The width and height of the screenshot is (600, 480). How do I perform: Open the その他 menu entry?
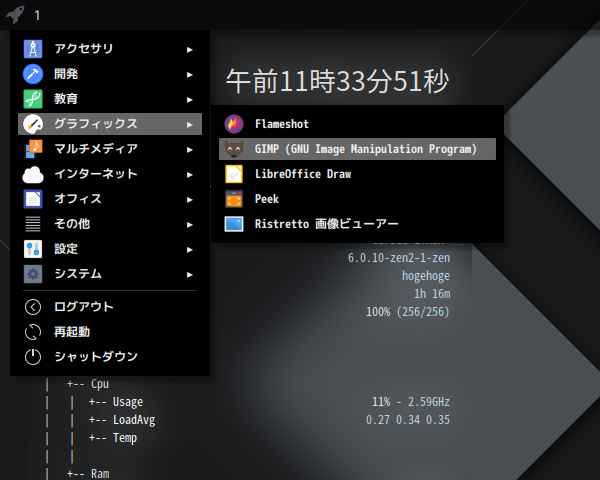point(110,224)
